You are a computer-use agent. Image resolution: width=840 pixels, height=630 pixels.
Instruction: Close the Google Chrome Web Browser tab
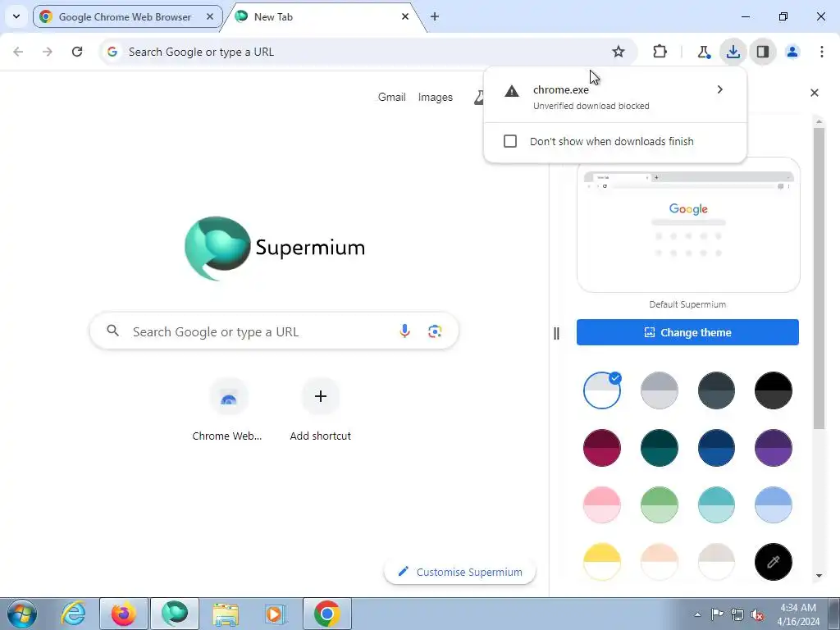[x=210, y=16]
